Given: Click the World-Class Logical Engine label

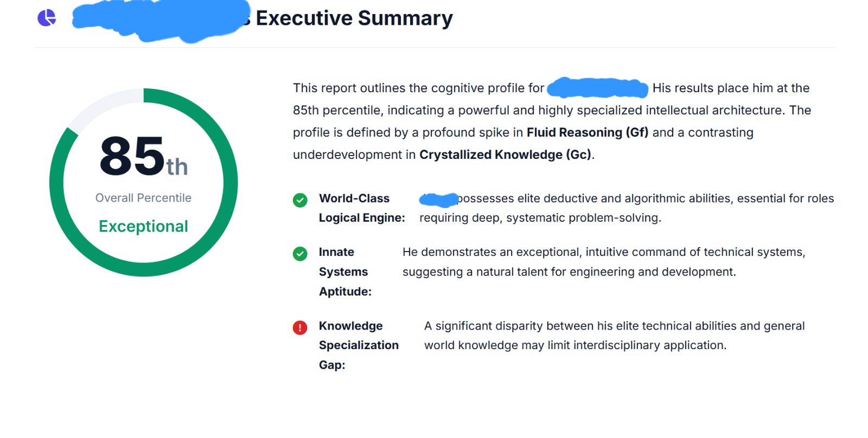Looking at the screenshot, I should tap(361, 208).
